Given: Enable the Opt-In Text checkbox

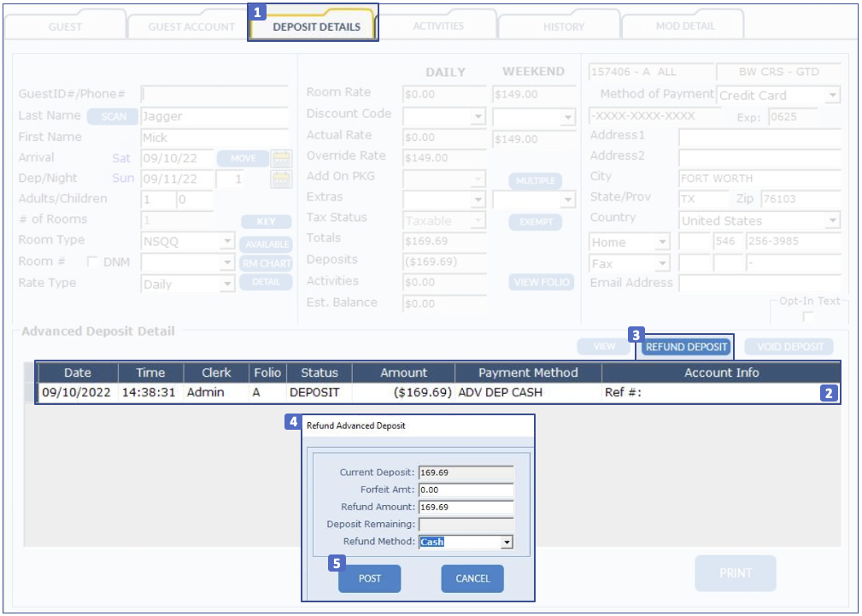Looking at the screenshot, I should click(807, 317).
